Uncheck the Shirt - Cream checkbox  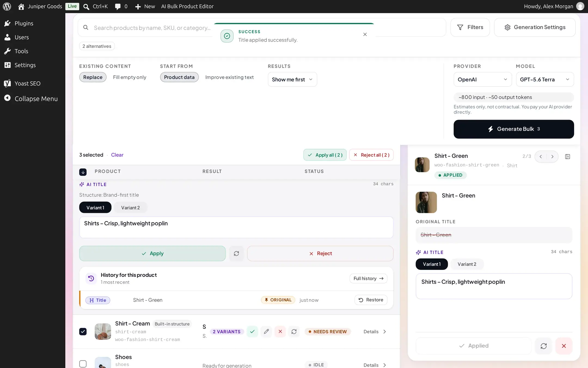pos(83,331)
